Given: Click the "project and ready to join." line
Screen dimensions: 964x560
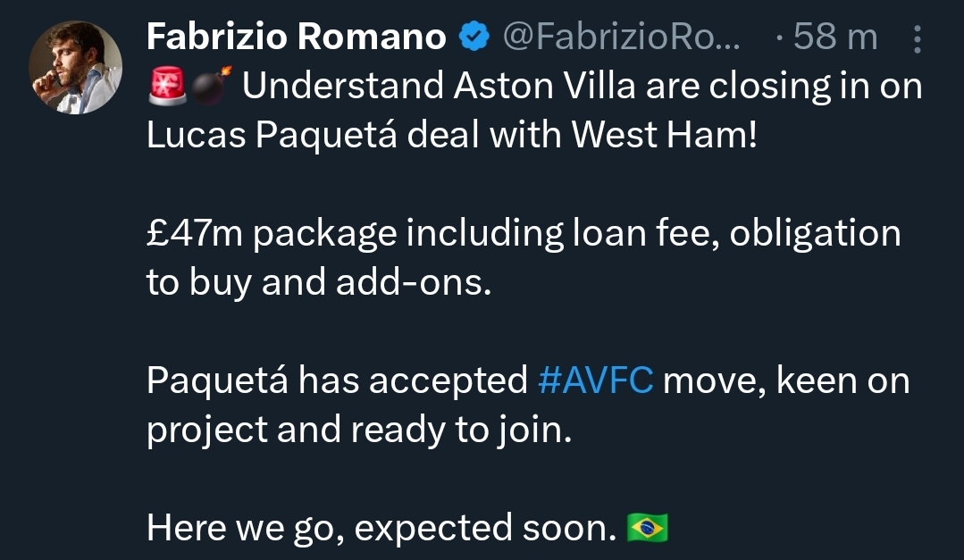Looking at the screenshot, I should click(358, 430).
